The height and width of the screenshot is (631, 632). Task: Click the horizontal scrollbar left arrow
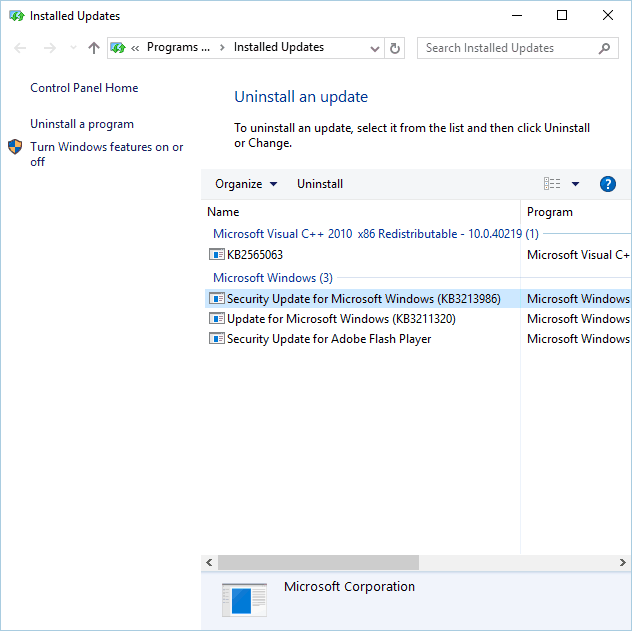209,563
